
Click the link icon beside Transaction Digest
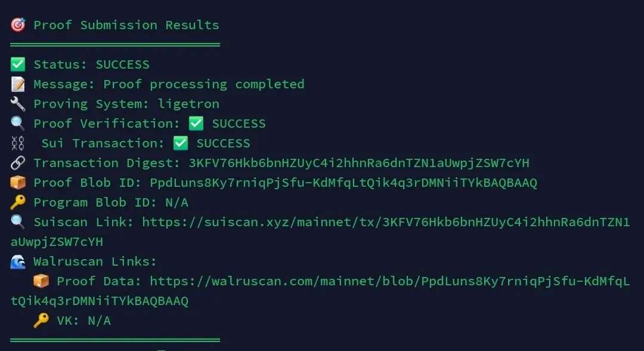(x=18, y=163)
